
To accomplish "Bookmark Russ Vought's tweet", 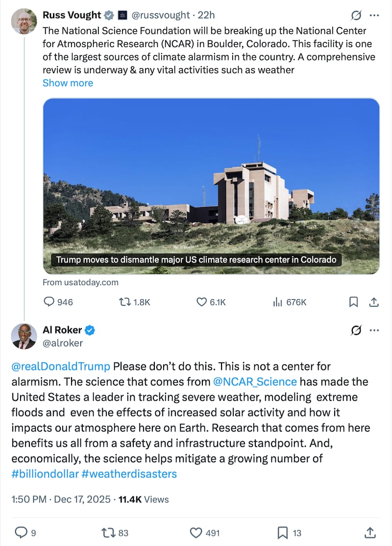I will pyautogui.click(x=353, y=302).
